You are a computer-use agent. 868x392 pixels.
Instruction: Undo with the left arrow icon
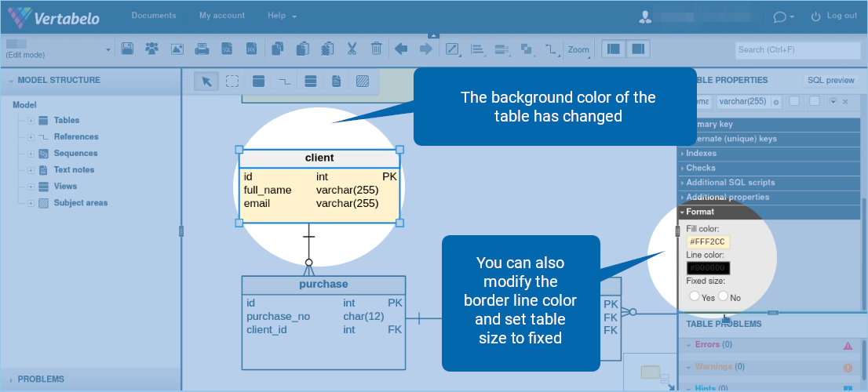tap(401, 49)
